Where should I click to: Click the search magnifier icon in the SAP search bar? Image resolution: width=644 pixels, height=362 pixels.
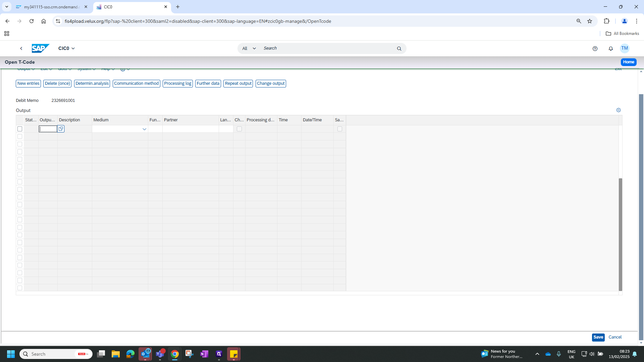(399, 49)
